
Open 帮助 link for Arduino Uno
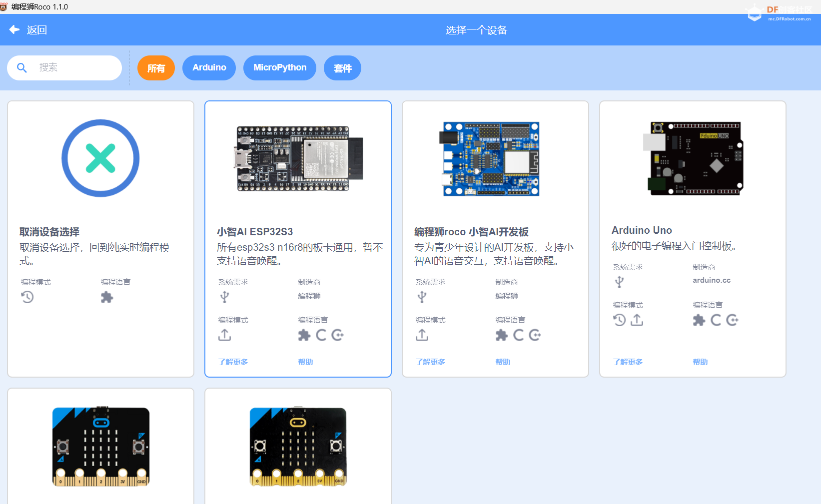point(701,362)
